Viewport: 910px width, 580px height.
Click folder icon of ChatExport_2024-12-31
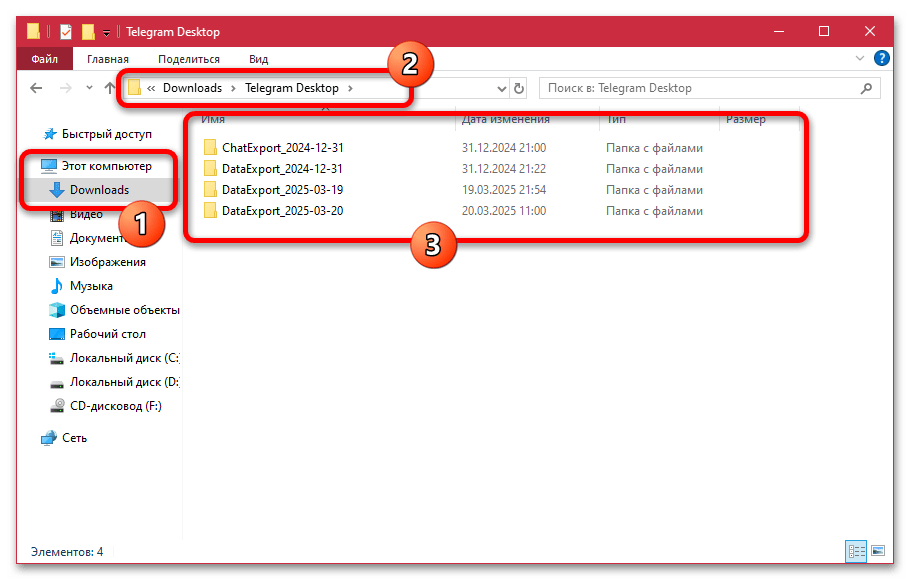(210, 147)
